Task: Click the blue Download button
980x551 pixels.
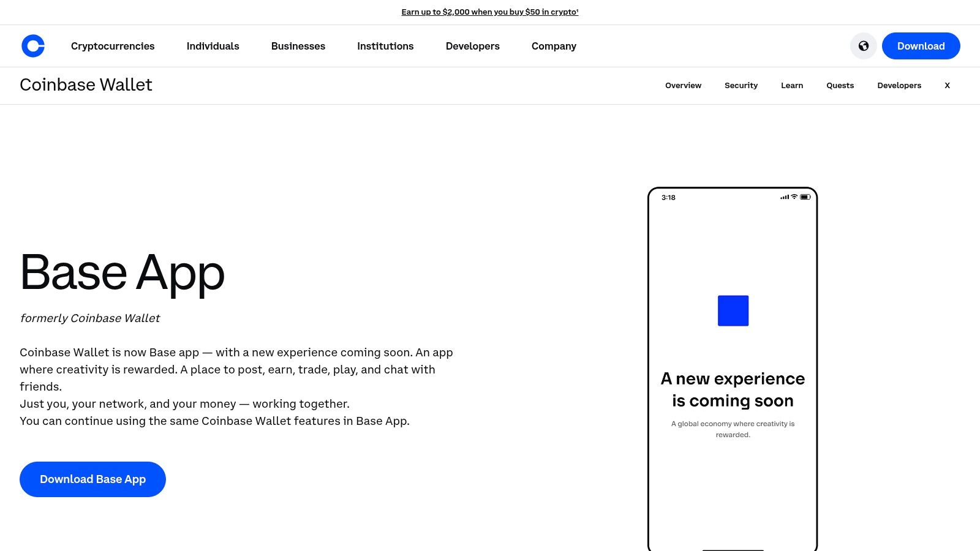Action: [x=921, y=46]
